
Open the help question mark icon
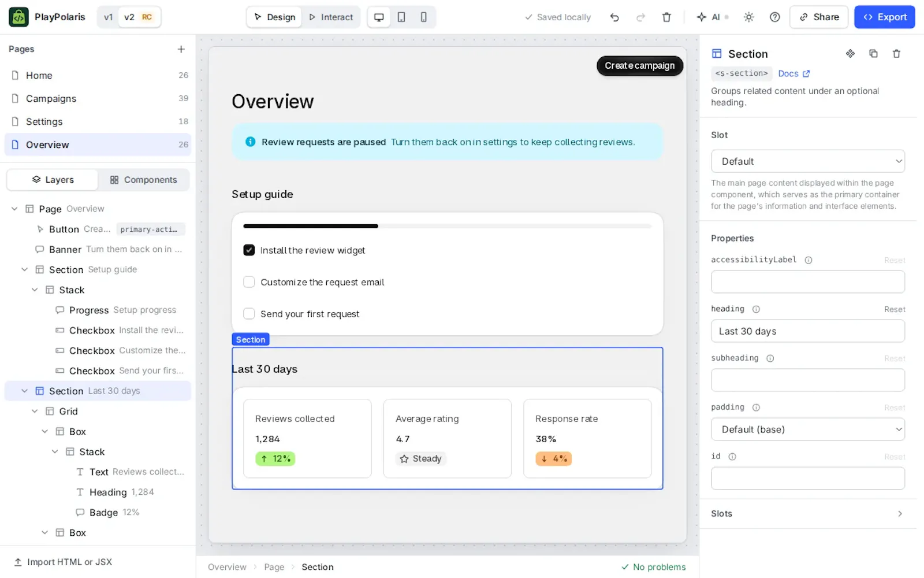[x=775, y=17]
